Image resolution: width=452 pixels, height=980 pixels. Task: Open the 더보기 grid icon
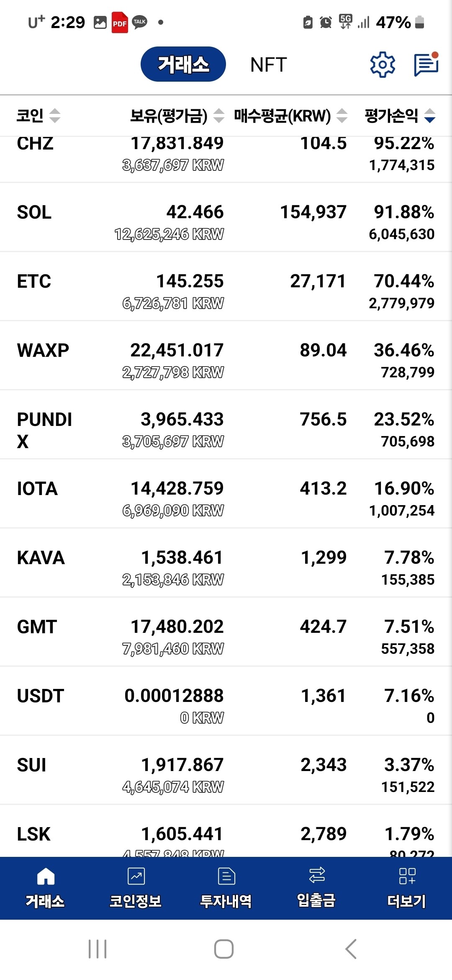pos(407,876)
